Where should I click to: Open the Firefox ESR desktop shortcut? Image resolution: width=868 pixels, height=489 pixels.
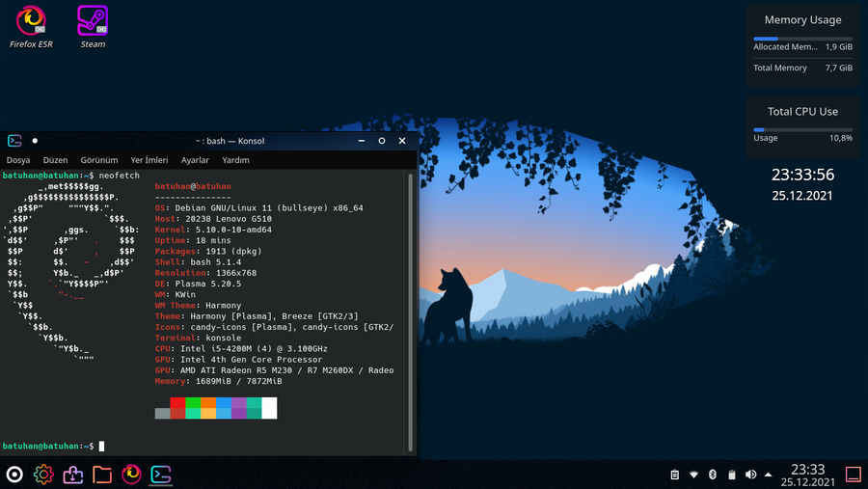(x=31, y=27)
